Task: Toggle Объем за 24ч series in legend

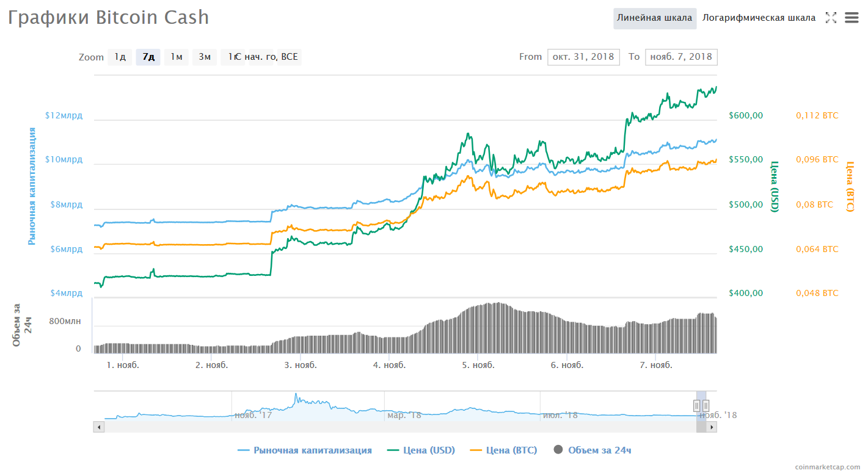Action: click(593, 450)
